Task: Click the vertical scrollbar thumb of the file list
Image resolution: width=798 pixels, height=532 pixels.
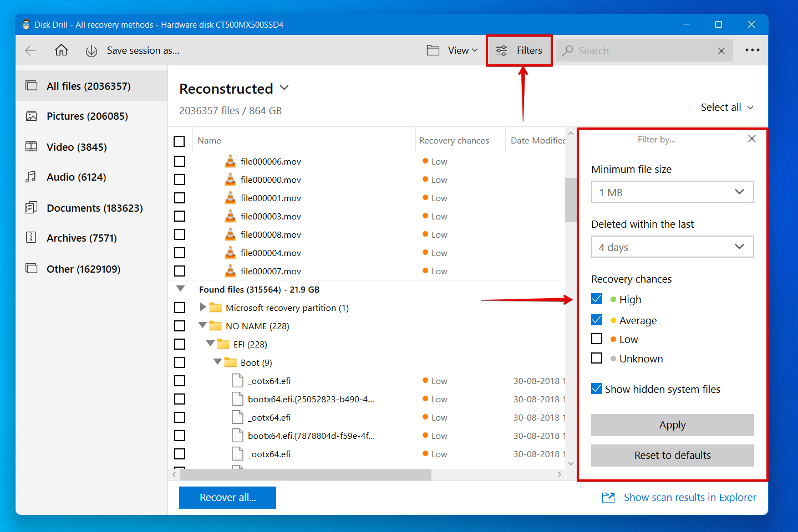Action: tap(571, 199)
